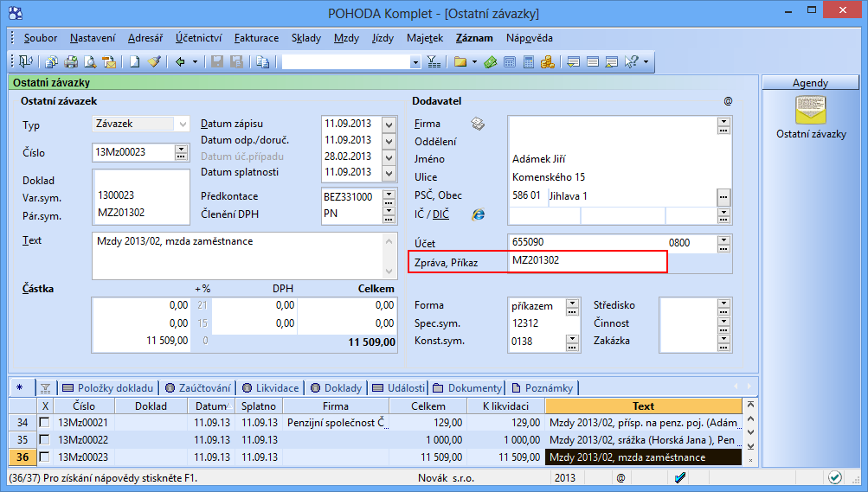Open the Datum zápisu calendar dropdown
The image size is (868, 492).
click(389, 125)
